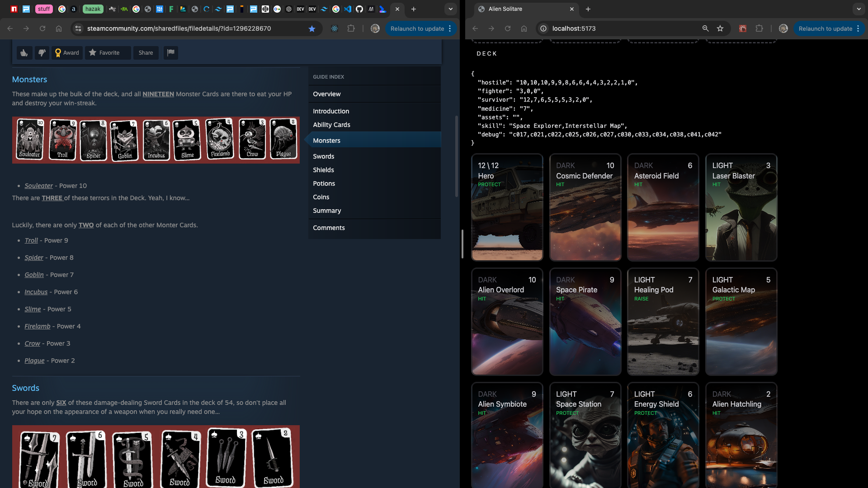Click the thumbs down rate icon
868x488 pixels.
42,53
